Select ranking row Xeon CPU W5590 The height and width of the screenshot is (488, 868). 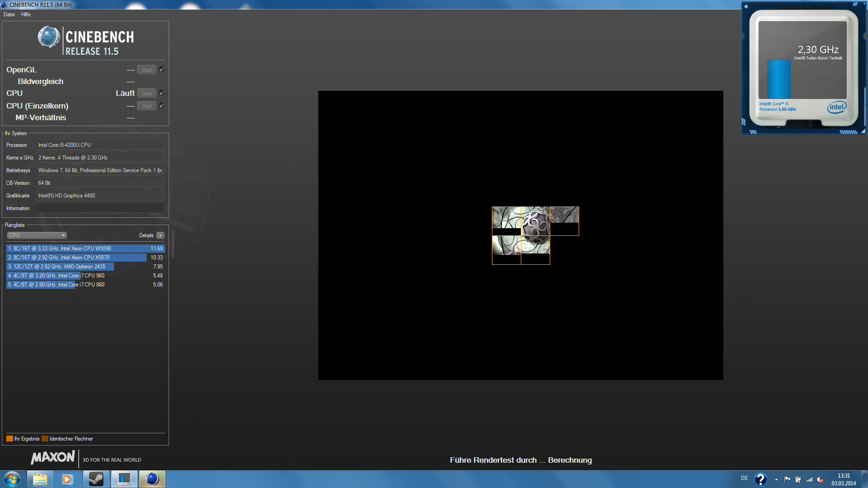[85, 249]
